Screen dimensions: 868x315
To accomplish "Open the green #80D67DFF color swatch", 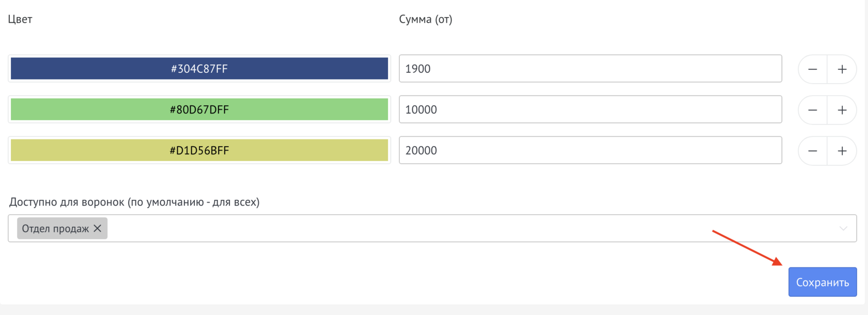I will [x=199, y=109].
